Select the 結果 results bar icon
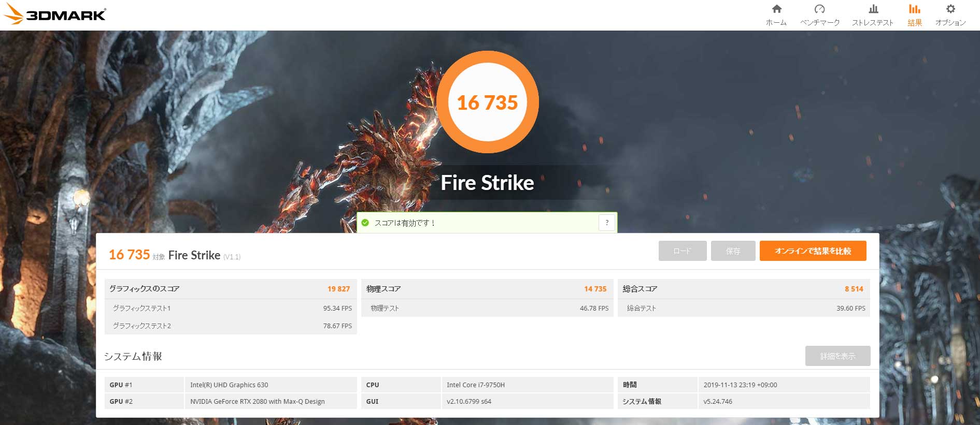The width and height of the screenshot is (980, 425). 915,9
